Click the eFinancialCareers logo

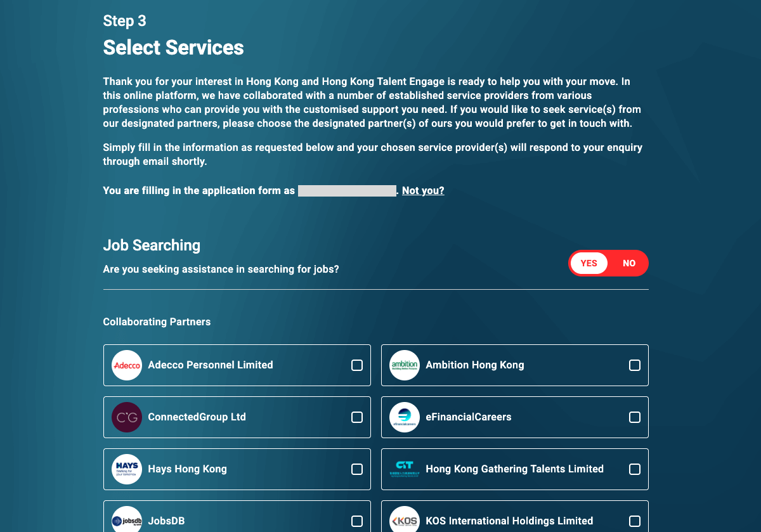point(405,417)
